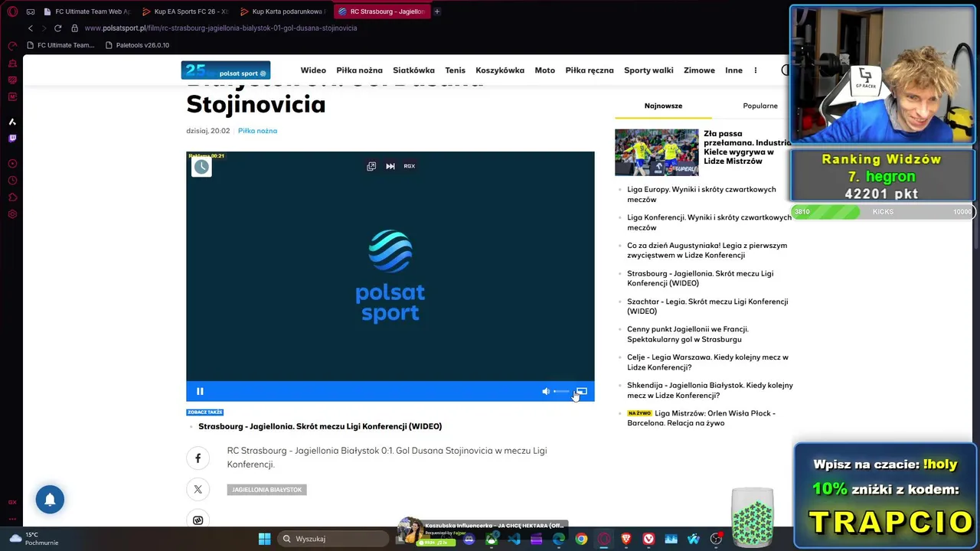The width and height of the screenshot is (980, 551).
Task: Skip the ad with the fast-forward icon
Action: 390,166
